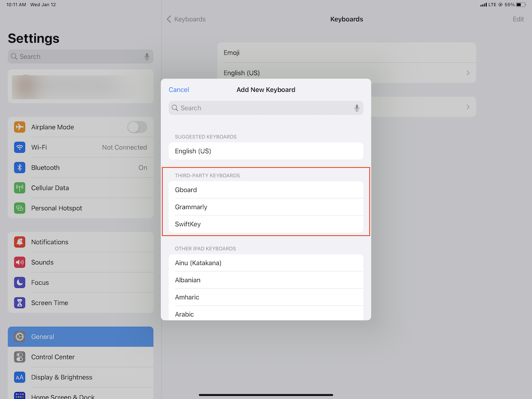Select the Cellular Data icon
This screenshot has height=399, width=532.
pyautogui.click(x=19, y=188)
